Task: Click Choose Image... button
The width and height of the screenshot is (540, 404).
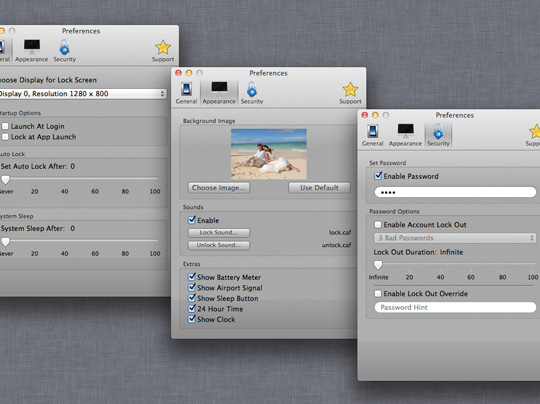Action: tap(219, 188)
